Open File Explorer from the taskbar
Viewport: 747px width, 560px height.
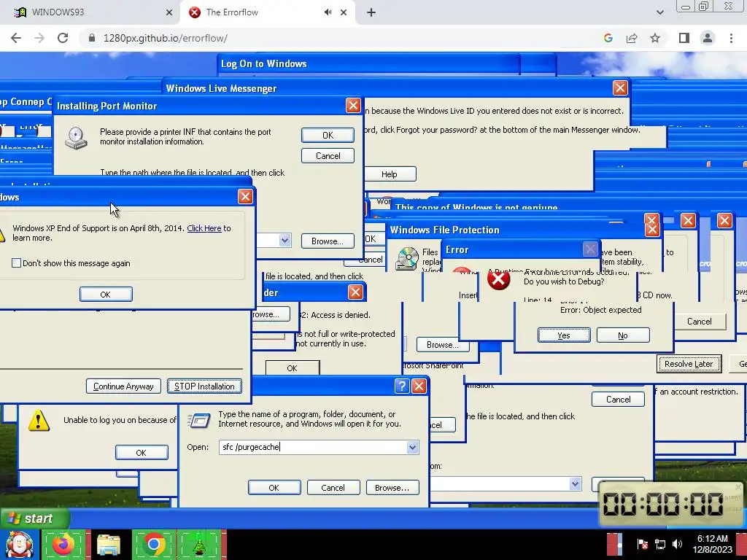tap(109, 545)
